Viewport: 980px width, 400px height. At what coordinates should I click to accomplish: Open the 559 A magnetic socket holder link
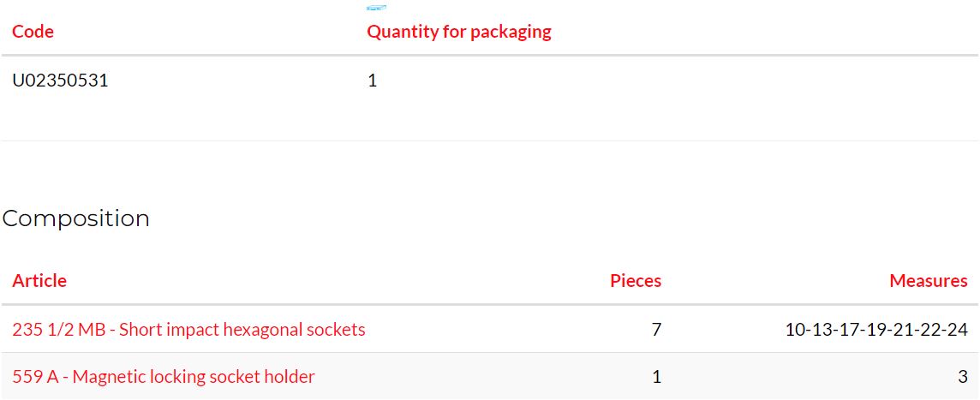pyautogui.click(x=164, y=377)
